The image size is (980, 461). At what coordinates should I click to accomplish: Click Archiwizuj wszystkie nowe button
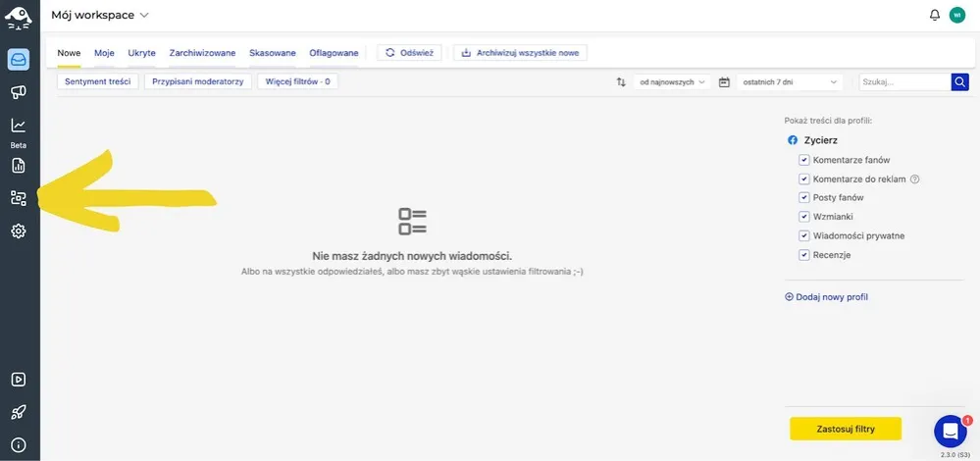[x=520, y=53]
